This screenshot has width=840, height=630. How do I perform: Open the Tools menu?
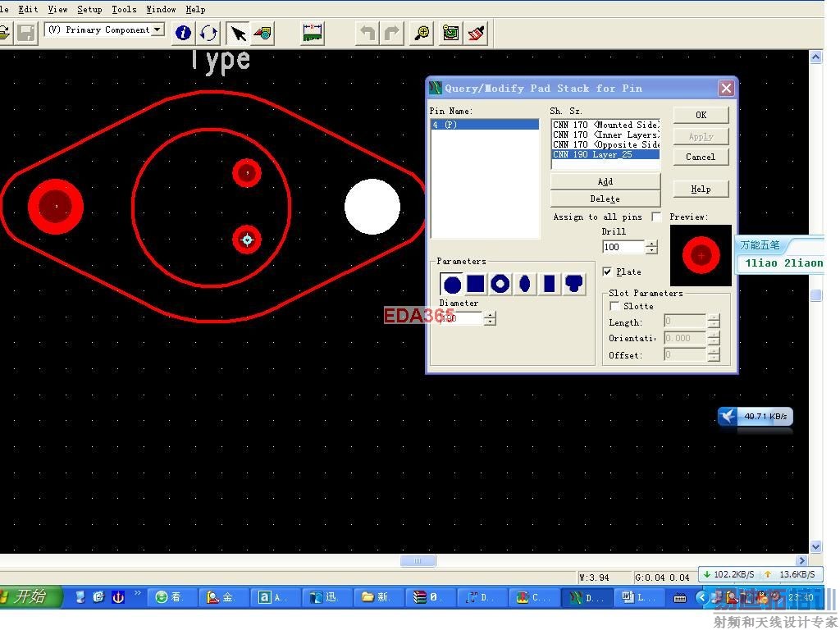click(125, 9)
